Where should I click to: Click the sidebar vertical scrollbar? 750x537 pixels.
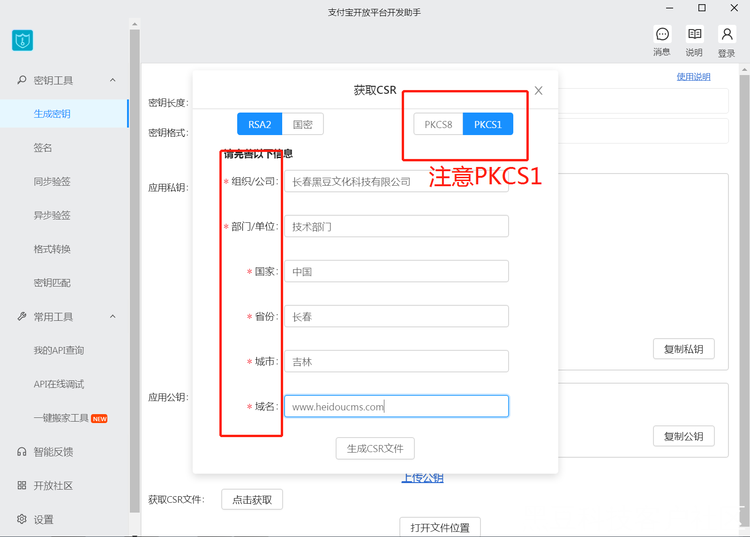[x=134, y=270]
